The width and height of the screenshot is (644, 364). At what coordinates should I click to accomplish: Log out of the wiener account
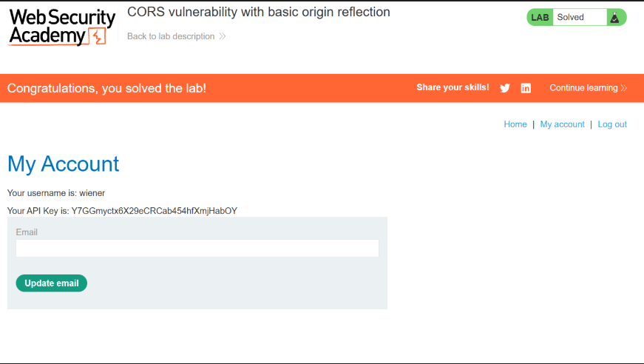(x=612, y=124)
